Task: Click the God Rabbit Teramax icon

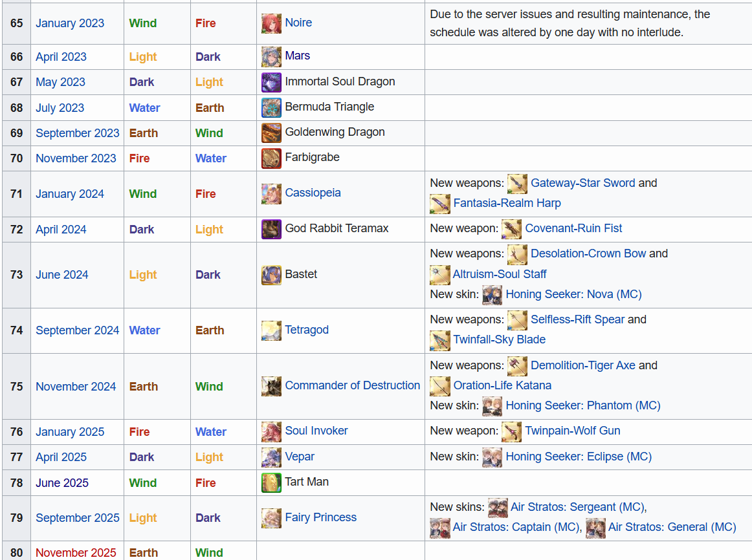Action: pyautogui.click(x=271, y=230)
